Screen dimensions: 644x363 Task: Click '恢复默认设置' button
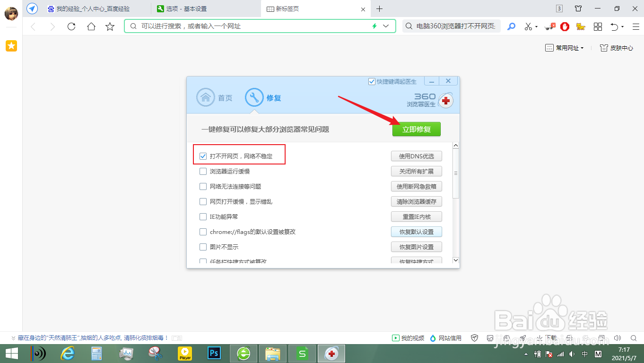click(x=417, y=232)
